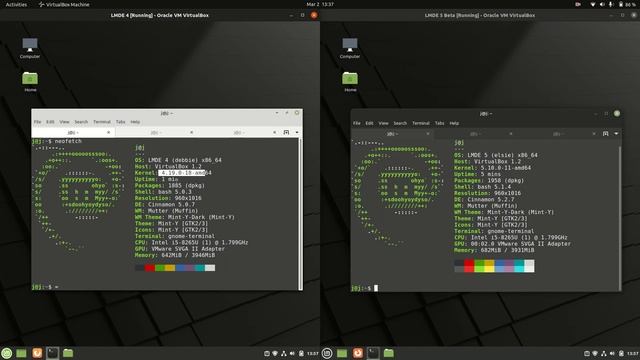Viewport: 640px width, 360px height.
Task: Open Tabs menu in LMDE 5 terminal
Action: (440, 123)
